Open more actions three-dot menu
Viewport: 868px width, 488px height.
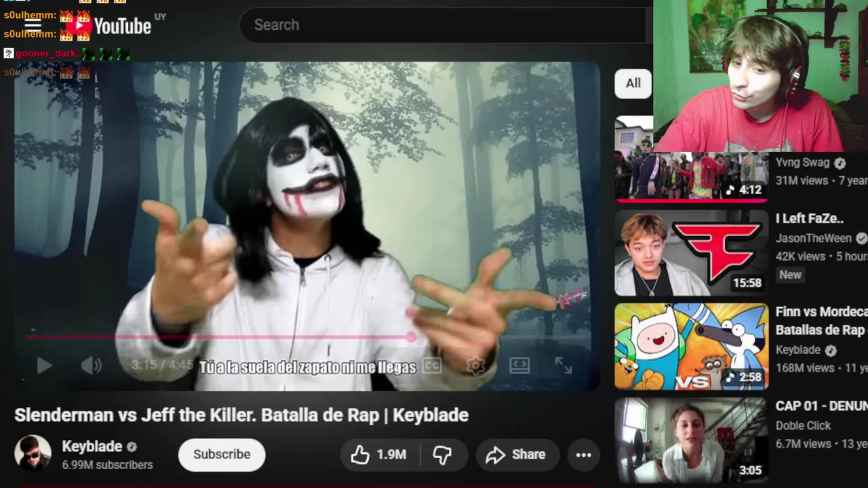pyautogui.click(x=584, y=455)
